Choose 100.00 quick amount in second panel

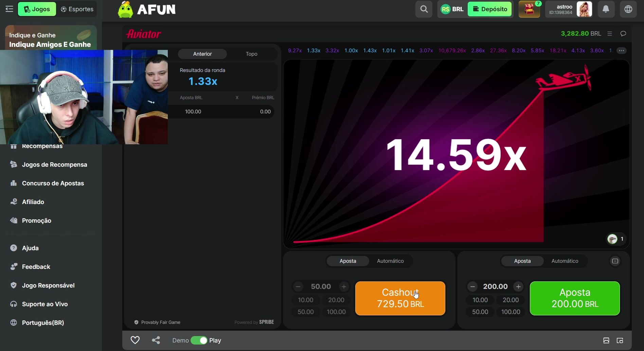[x=511, y=312]
